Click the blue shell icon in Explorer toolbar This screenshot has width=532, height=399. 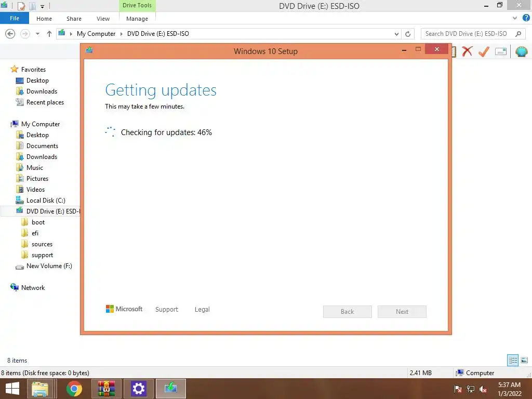click(x=522, y=51)
